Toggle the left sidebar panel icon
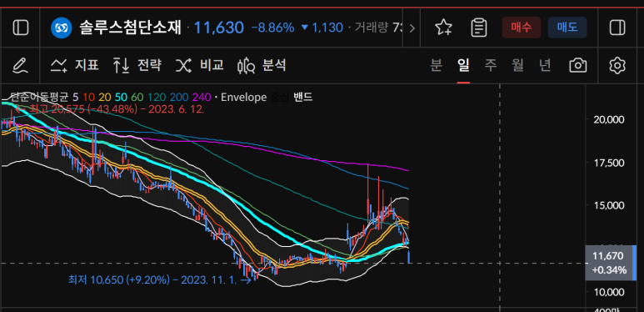The image size is (644, 312). click(21, 28)
